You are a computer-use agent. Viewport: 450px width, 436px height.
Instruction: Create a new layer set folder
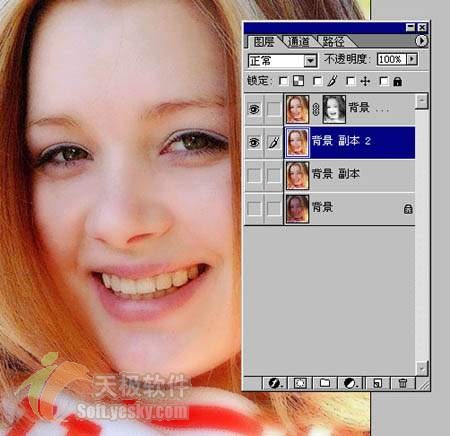point(325,383)
